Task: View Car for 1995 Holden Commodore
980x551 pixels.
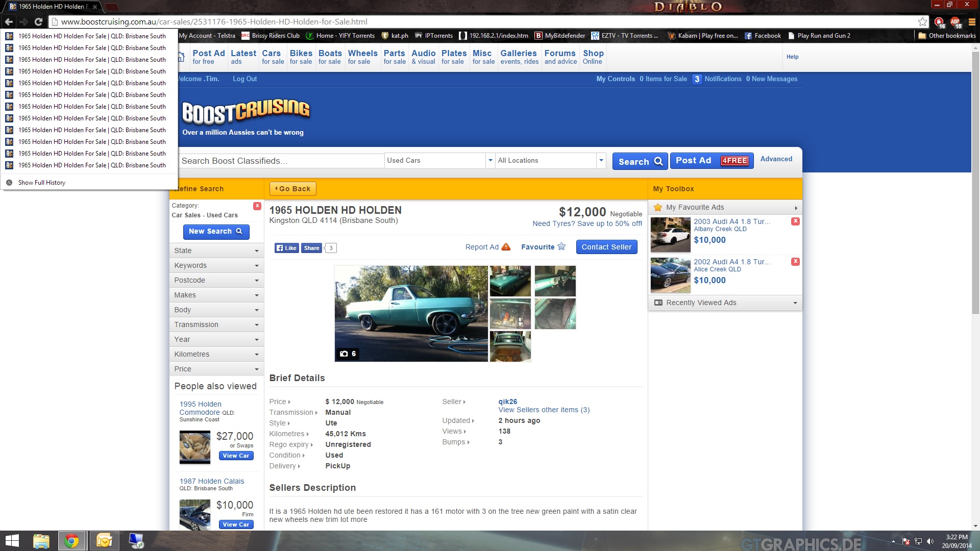Action: (236, 456)
